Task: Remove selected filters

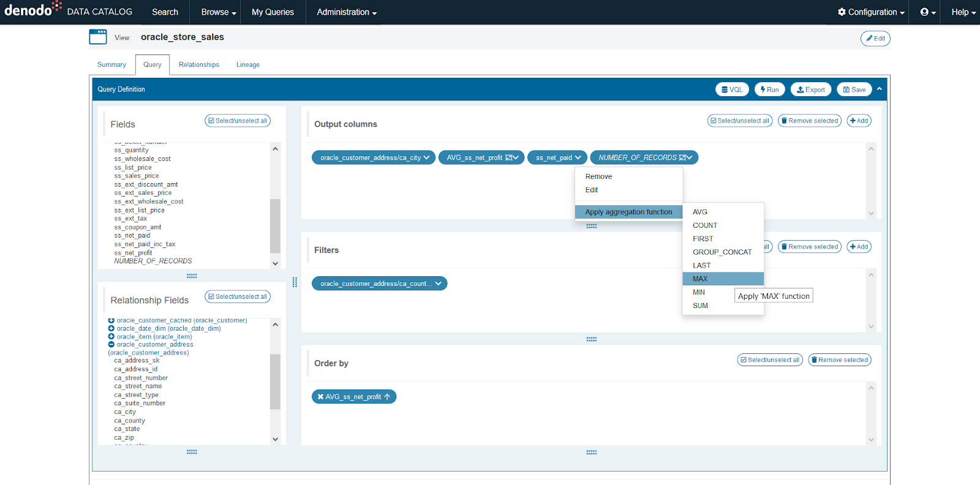Action: (810, 247)
